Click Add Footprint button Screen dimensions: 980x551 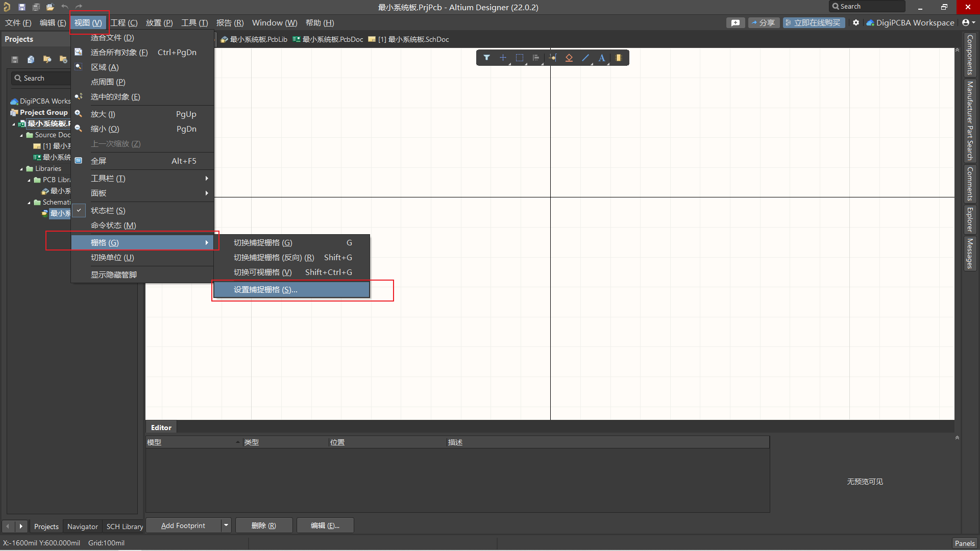[188, 525]
